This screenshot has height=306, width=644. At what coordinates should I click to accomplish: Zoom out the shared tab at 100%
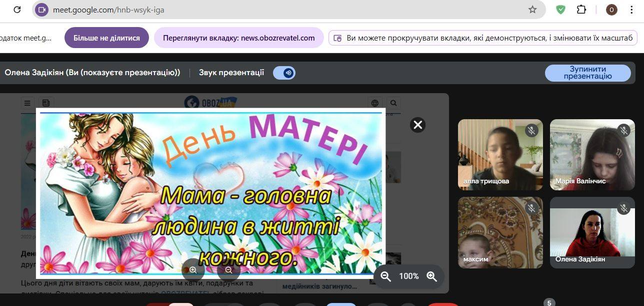385,276
